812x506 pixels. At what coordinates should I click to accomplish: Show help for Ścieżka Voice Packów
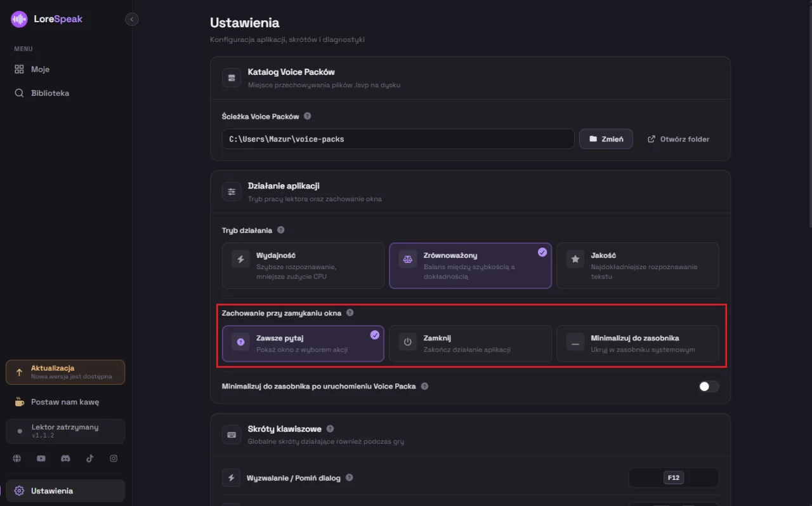(308, 116)
